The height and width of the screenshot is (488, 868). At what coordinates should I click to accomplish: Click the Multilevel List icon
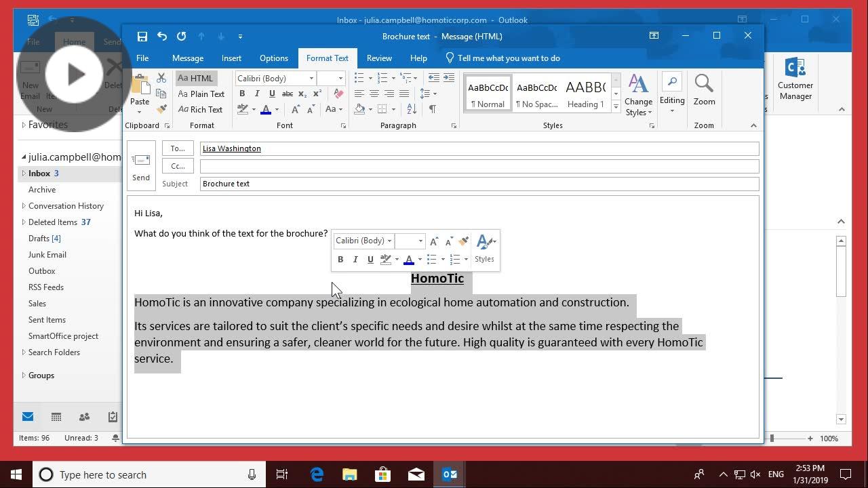click(405, 78)
